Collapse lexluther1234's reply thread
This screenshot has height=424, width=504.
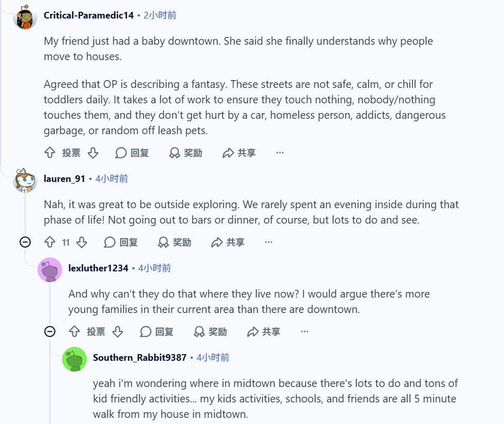click(x=50, y=331)
